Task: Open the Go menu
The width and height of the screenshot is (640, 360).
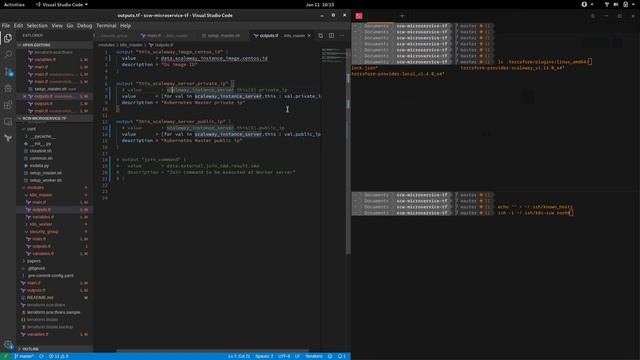Action: [x=70, y=25]
